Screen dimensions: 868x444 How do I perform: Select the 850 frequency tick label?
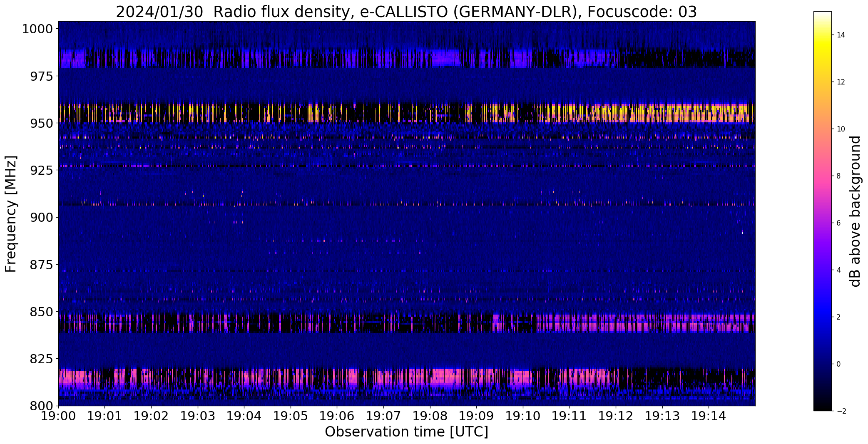pos(41,311)
